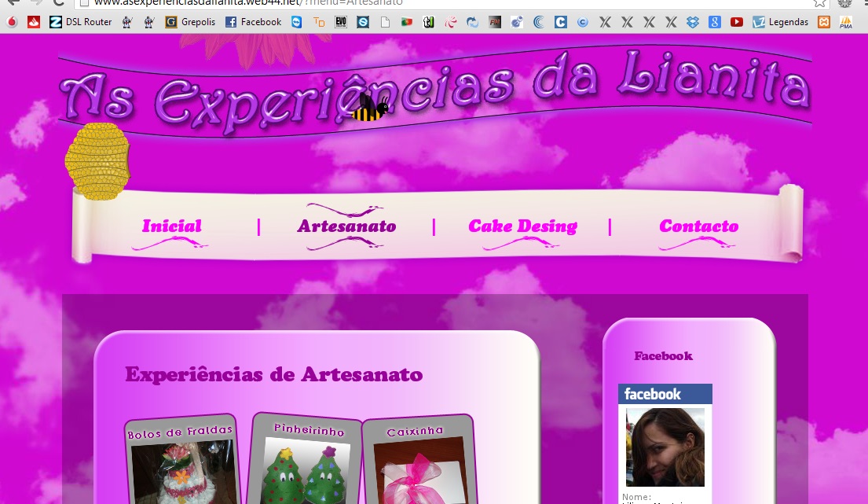The image size is (868, 504).
Task: Open the Contacto menu page
Action: (x=698, y=226)
